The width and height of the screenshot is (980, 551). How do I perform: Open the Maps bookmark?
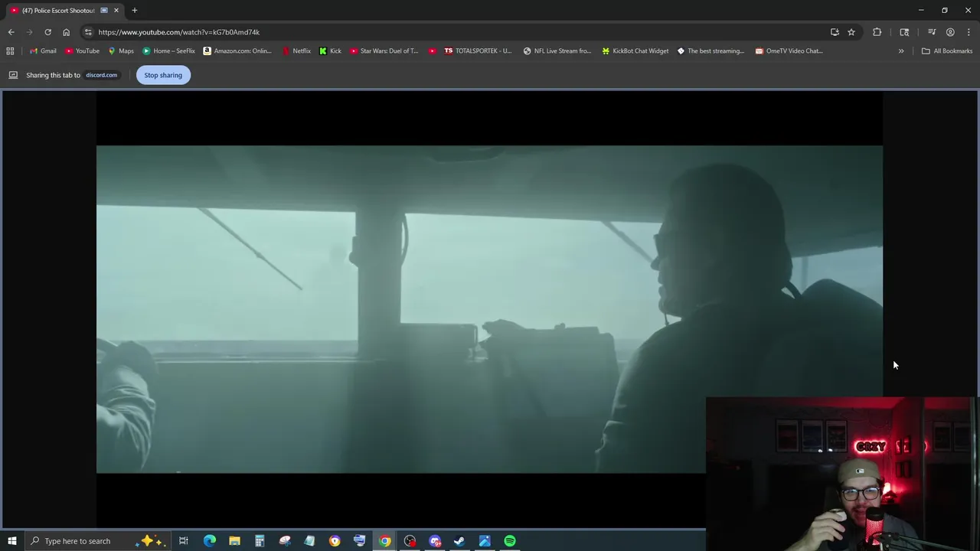coord(121,51)
